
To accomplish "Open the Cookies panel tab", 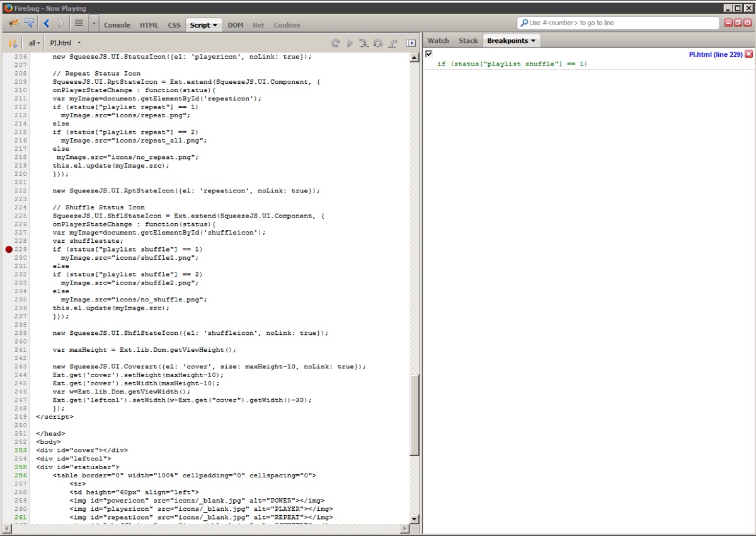I will pos(287,25).
